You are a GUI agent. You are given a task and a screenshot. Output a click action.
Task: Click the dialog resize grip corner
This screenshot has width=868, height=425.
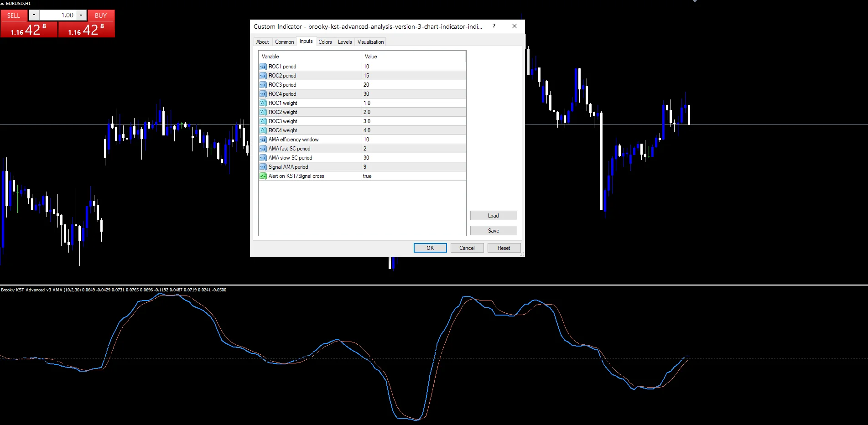(x=522, y=254)
